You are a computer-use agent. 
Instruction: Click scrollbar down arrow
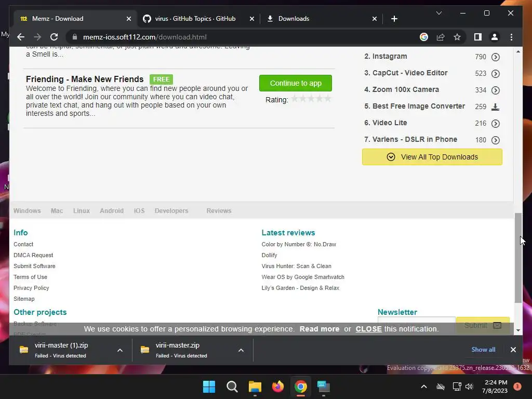[518, 330]
